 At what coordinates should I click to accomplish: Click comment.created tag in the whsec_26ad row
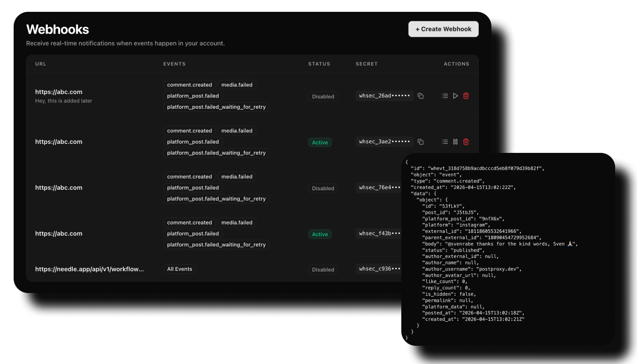coord(189,85)
